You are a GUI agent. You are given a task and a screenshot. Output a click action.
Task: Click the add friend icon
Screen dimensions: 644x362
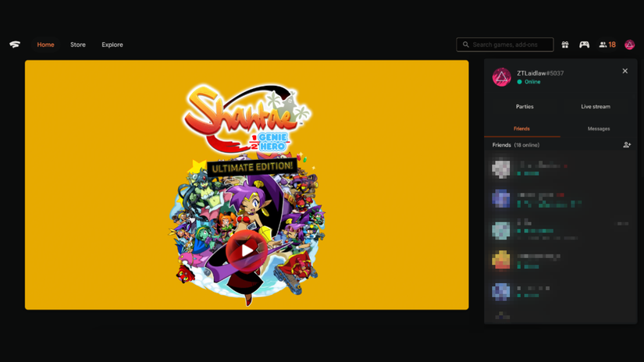point(627,145)
